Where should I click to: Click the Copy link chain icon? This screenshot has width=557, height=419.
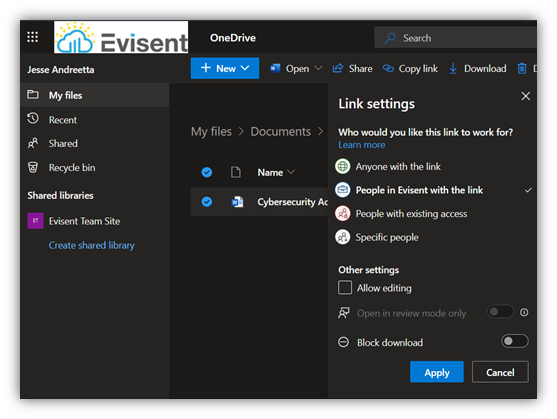pos(388,68)
